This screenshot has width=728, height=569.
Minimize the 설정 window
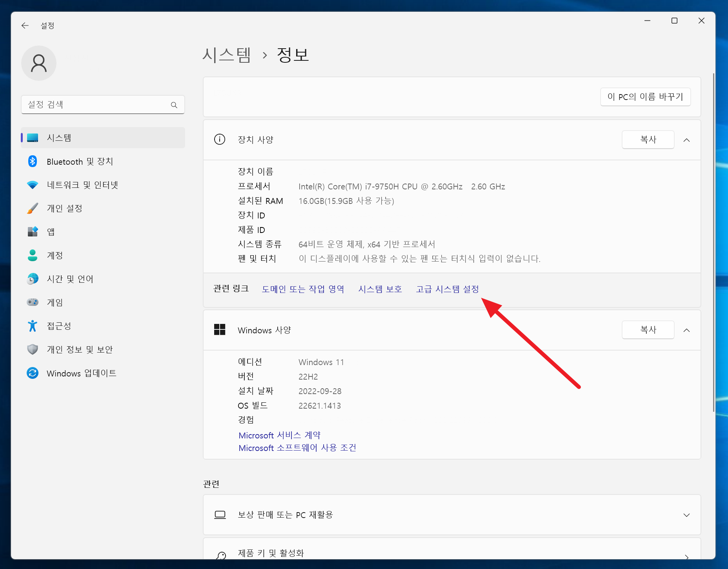point(647,20)
